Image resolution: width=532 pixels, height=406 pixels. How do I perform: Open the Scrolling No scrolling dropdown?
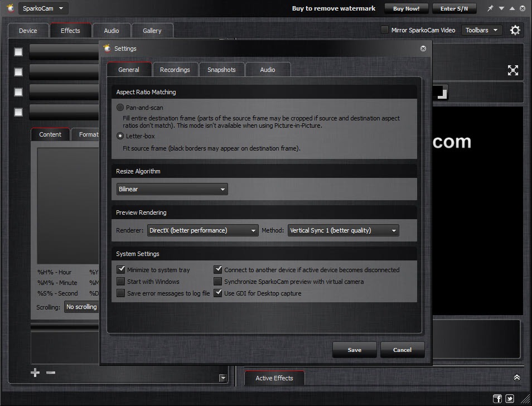point(81,307)
